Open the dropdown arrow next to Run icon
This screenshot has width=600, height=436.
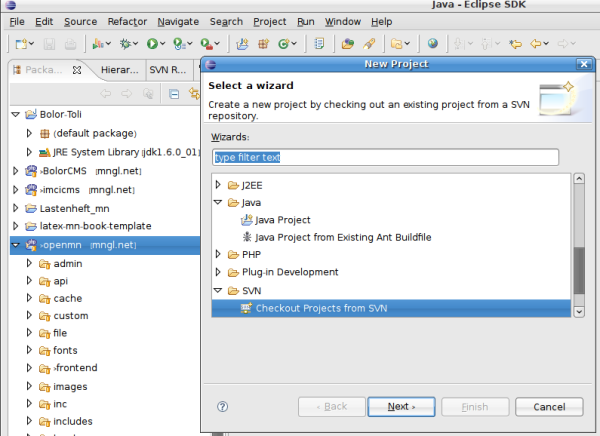coord(162,44)
